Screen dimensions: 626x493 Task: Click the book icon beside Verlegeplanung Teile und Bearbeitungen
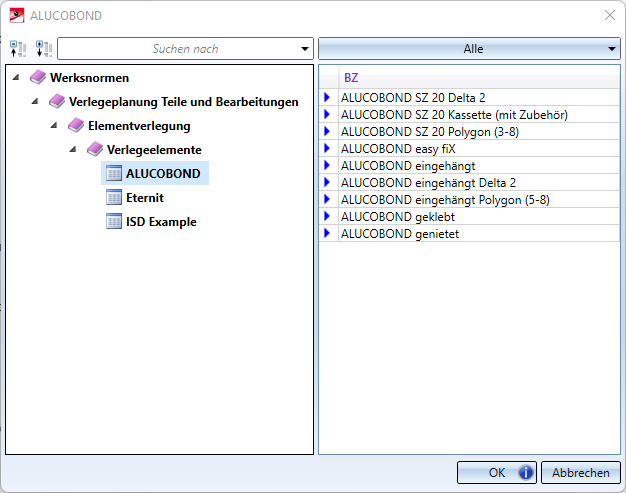(x=57, y=101)
